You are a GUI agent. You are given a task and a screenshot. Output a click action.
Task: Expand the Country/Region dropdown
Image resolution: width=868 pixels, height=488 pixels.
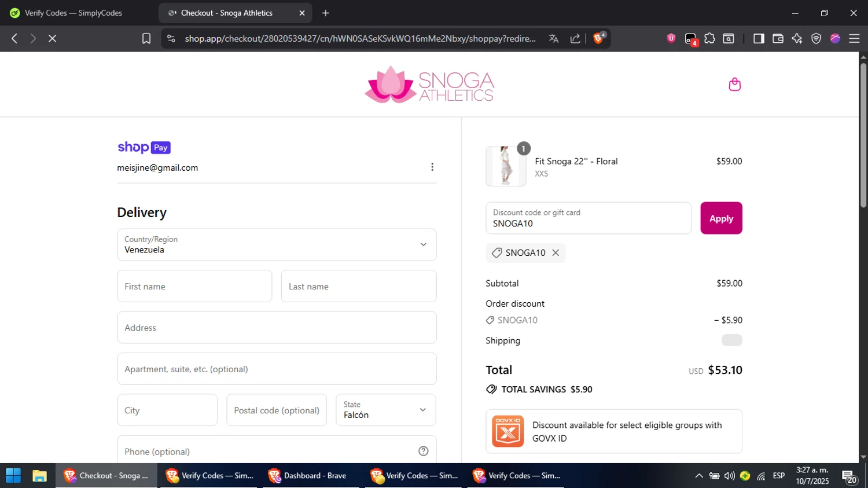(x=277, y=244)
